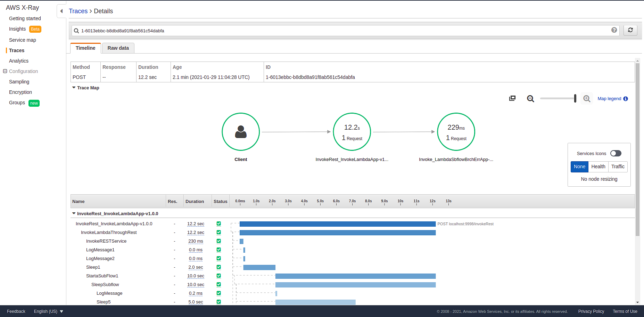Open Service map in the sidebar

[x=23, y=40]
